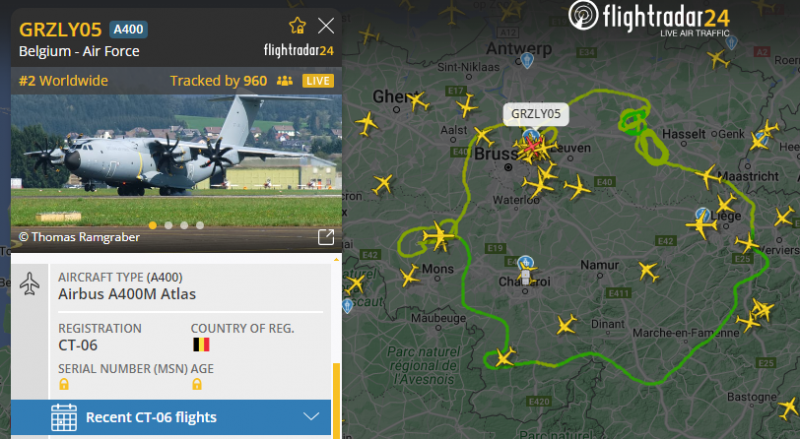Expand the Recent CT-06 flights section
This screenshot has height=439, width=800.
pyautogui.click(x=171, y=418)
